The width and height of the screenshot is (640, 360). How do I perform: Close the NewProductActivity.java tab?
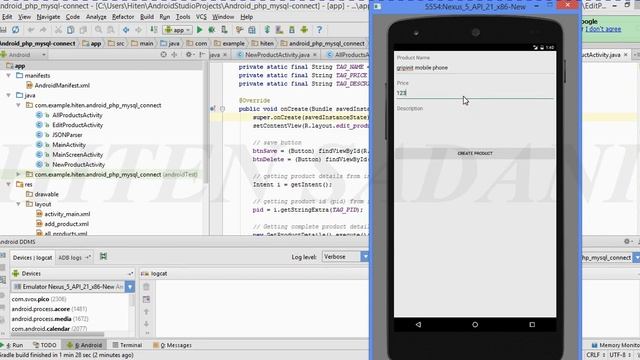coord(315,55)
